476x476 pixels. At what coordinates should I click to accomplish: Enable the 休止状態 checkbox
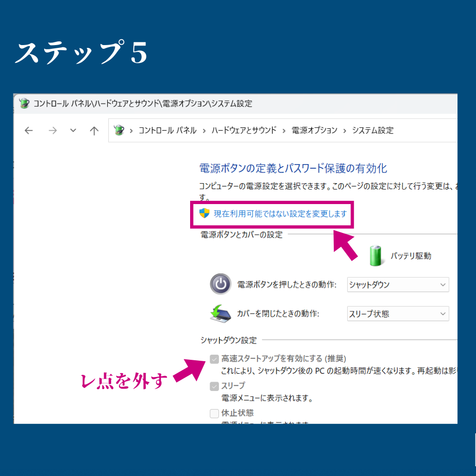pos(214,413)
